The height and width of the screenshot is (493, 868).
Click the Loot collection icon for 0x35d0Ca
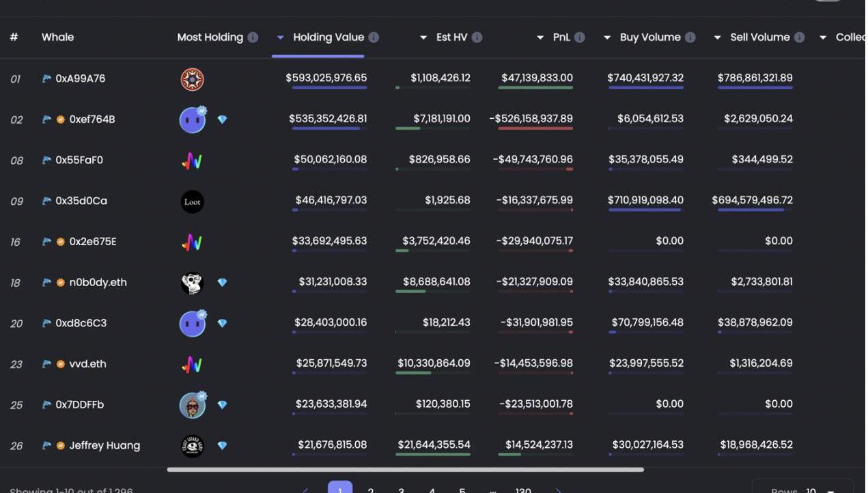[x=193, y=201]
